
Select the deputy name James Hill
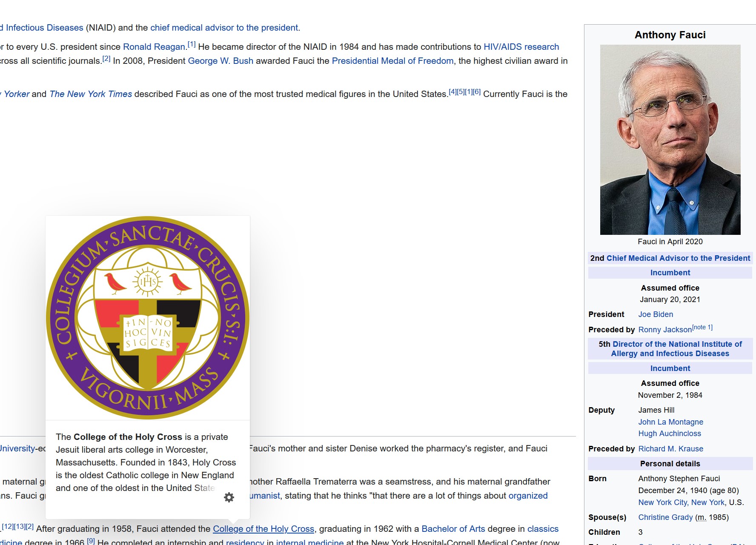pyautogui.click(x=656, y=410)
